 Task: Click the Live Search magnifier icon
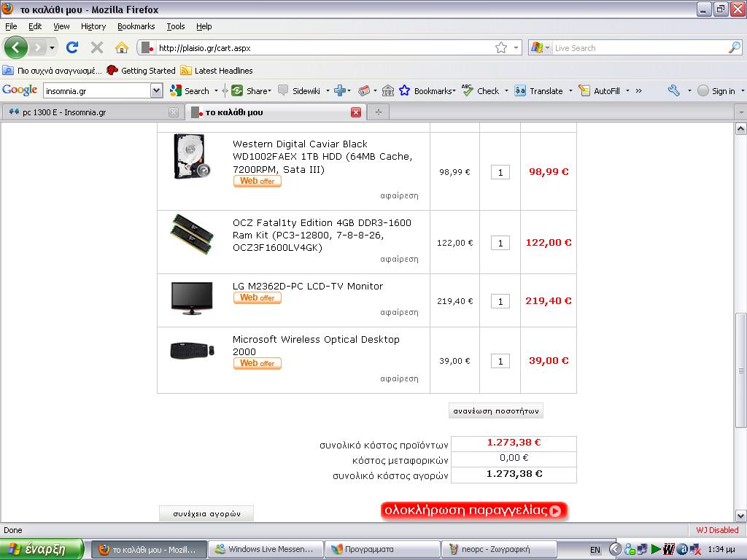[x=735, y=47]
